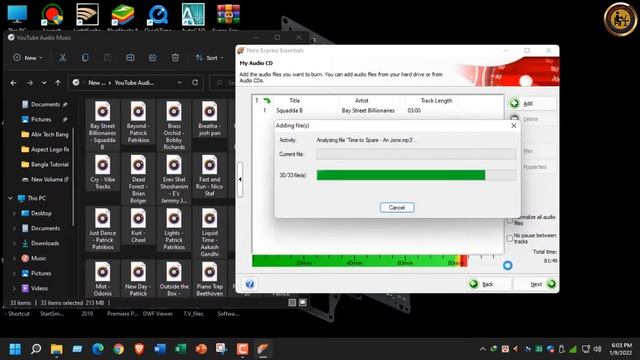
Task: Open PowerPoint from the taskbar
Action: click(201, 349)
